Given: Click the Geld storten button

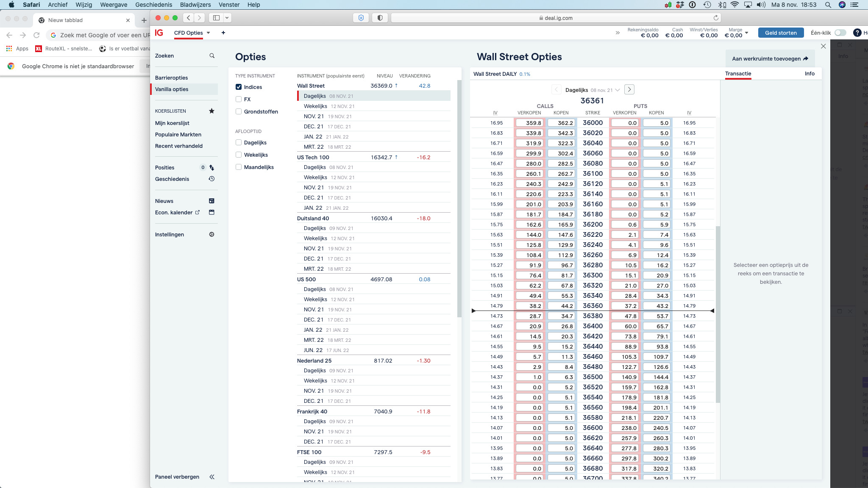Looking at the screenshot, I should click(x=781, y=33).
